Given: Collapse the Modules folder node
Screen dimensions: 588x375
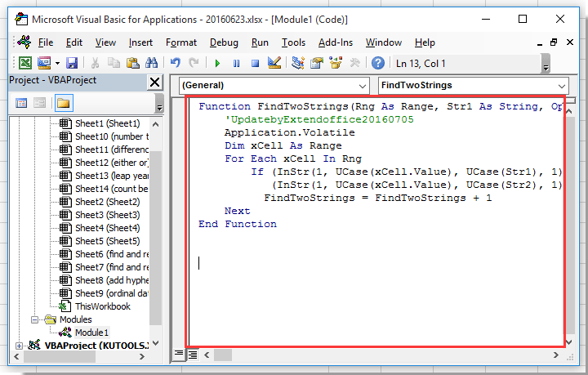Looking at the screenshot, I should [35, 319].
